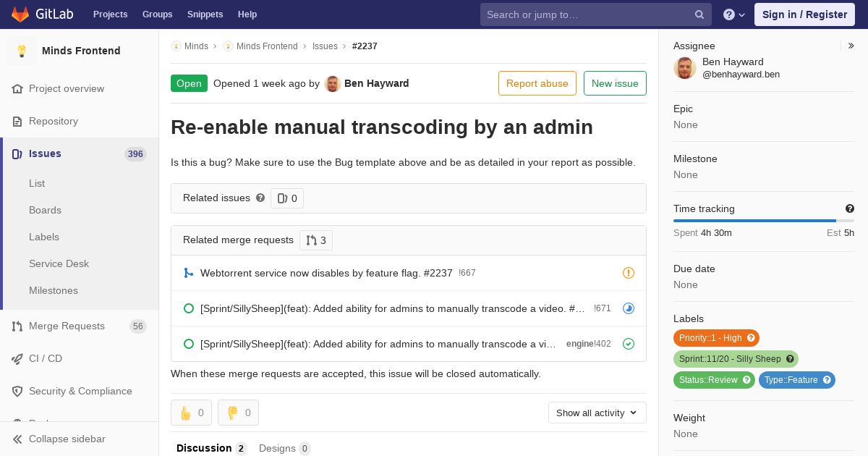This screenshot has width=868, height=456.
Task: Click the running pipeline status icon for !671
Action: point(629,308)
